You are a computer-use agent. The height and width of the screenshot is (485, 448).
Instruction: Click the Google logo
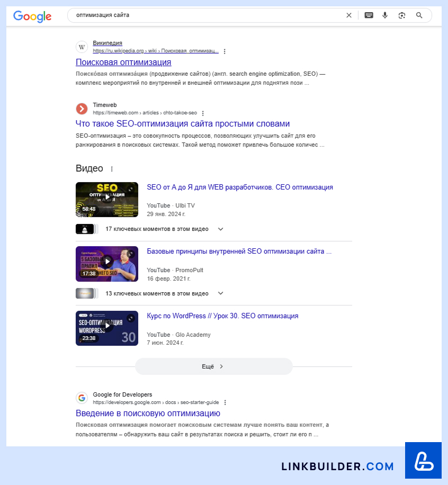pos(32,16)
